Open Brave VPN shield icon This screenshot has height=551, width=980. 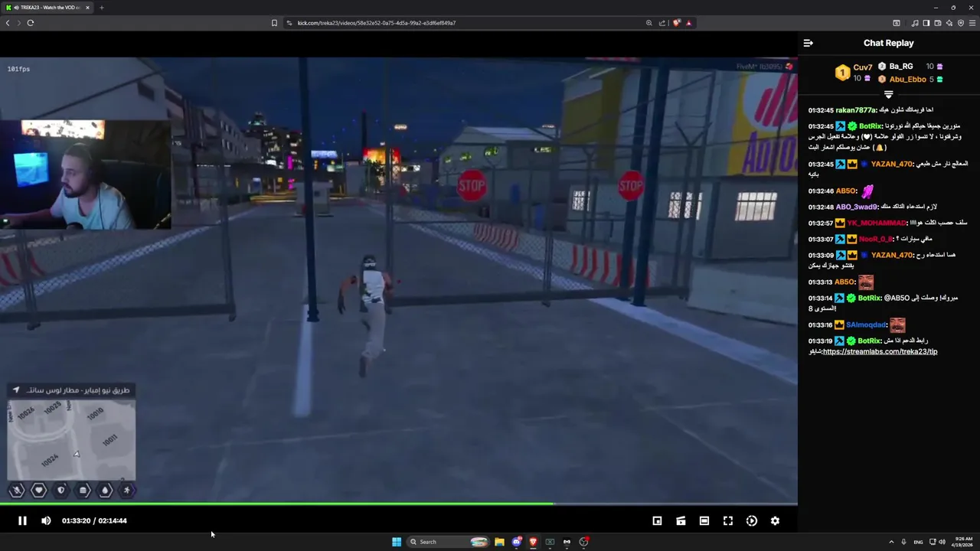[960, 23]
